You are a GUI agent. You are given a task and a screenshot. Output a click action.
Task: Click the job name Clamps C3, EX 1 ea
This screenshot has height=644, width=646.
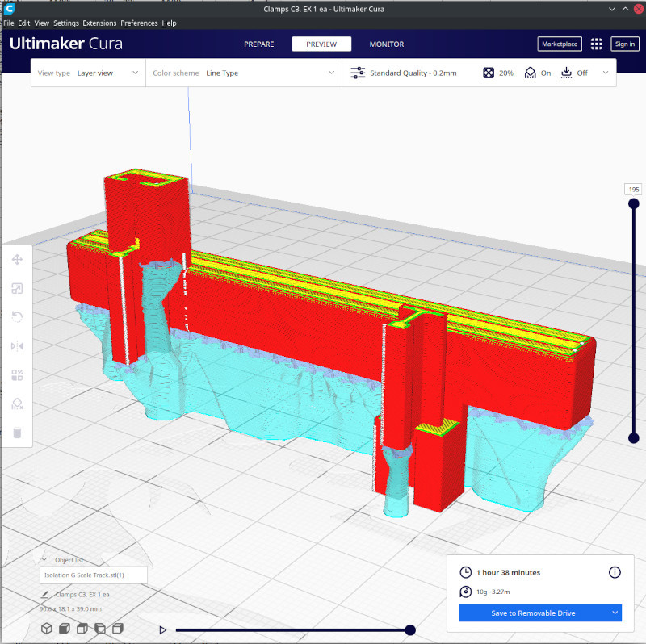[x=82, y=595]
